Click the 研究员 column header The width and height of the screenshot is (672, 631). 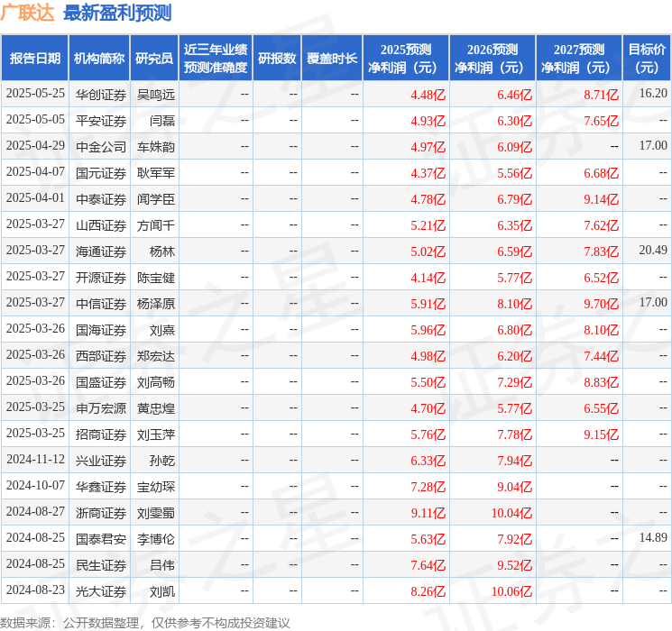click(154, 59)
